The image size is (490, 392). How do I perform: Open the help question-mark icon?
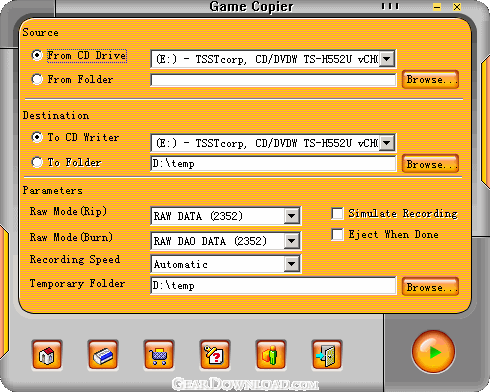click(215, 355)
